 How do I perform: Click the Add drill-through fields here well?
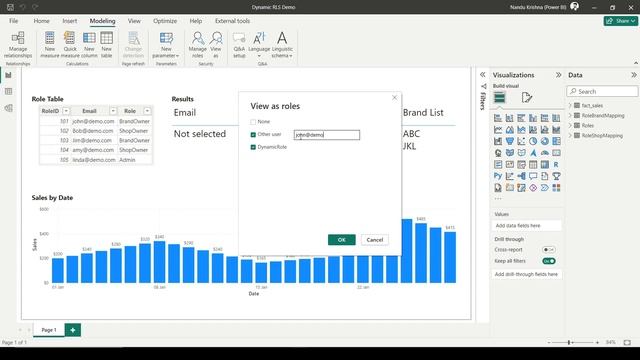(527, 274)
